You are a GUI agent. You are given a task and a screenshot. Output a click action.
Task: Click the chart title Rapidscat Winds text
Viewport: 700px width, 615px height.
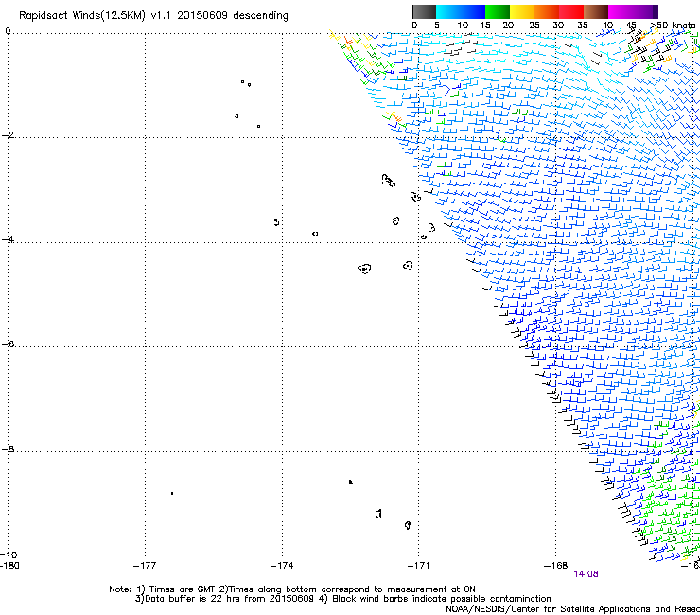153,16
